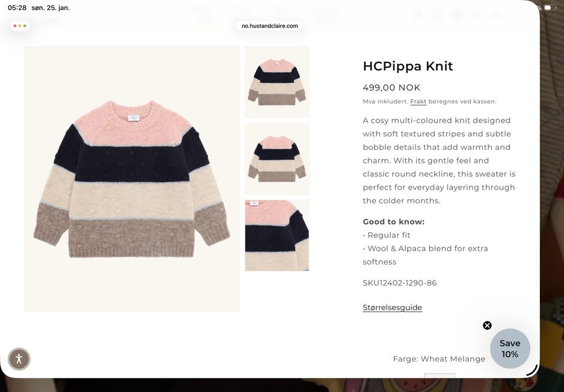
Task: Click the SKU12402-1290-86 text
Action: coord(399,283)
